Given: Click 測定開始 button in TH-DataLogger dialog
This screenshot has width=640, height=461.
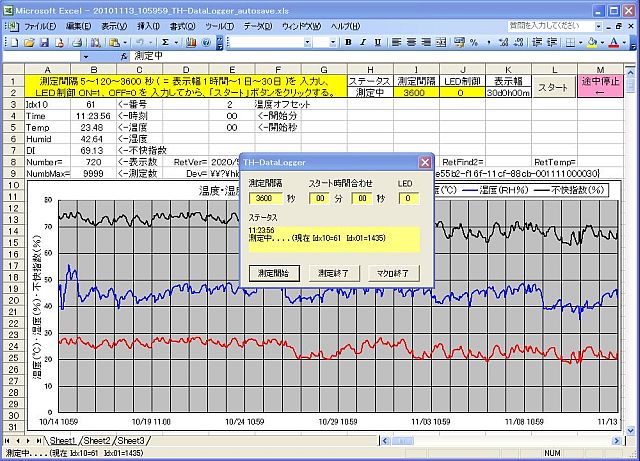Looking at the screenshot, I should click(274, 273).
